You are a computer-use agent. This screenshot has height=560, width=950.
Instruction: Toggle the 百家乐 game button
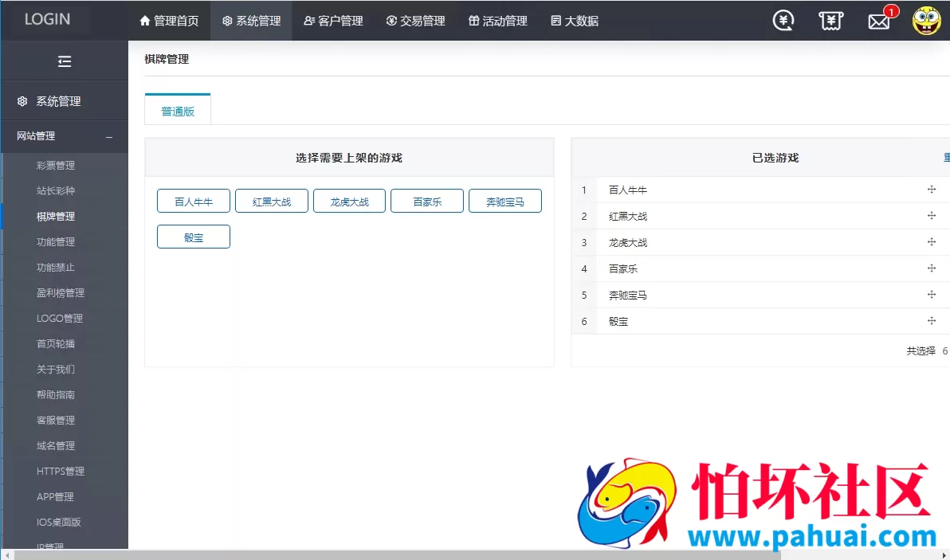427,201
